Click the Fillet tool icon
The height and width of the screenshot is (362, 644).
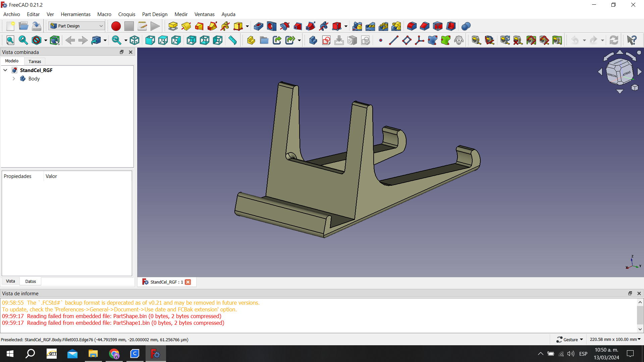pos(412,26)
